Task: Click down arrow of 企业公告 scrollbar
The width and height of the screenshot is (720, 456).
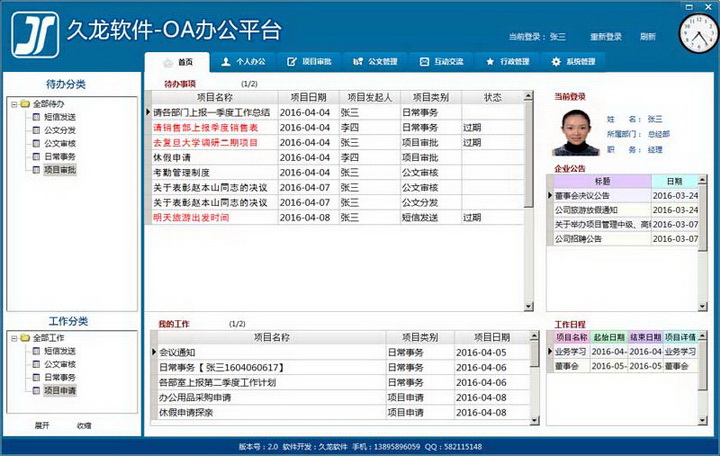Action: (x=703, y=306)
